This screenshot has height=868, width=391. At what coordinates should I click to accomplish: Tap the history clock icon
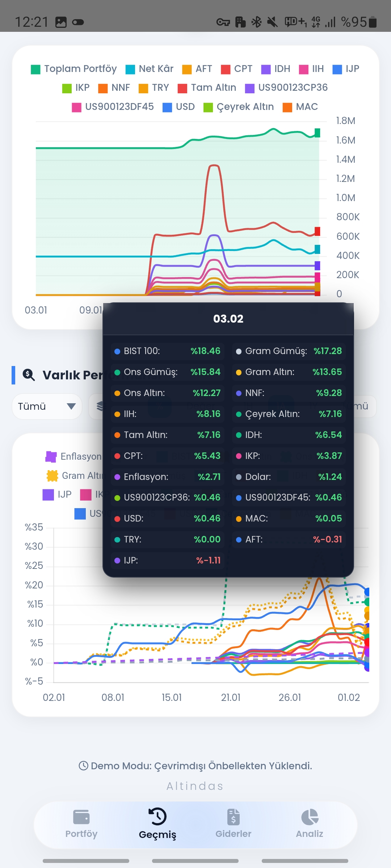157,817
